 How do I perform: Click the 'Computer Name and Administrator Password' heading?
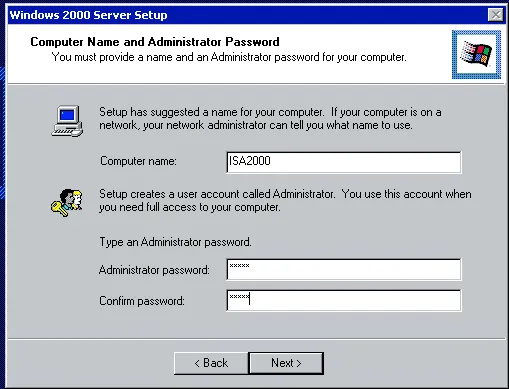click(x=155, y=42)
